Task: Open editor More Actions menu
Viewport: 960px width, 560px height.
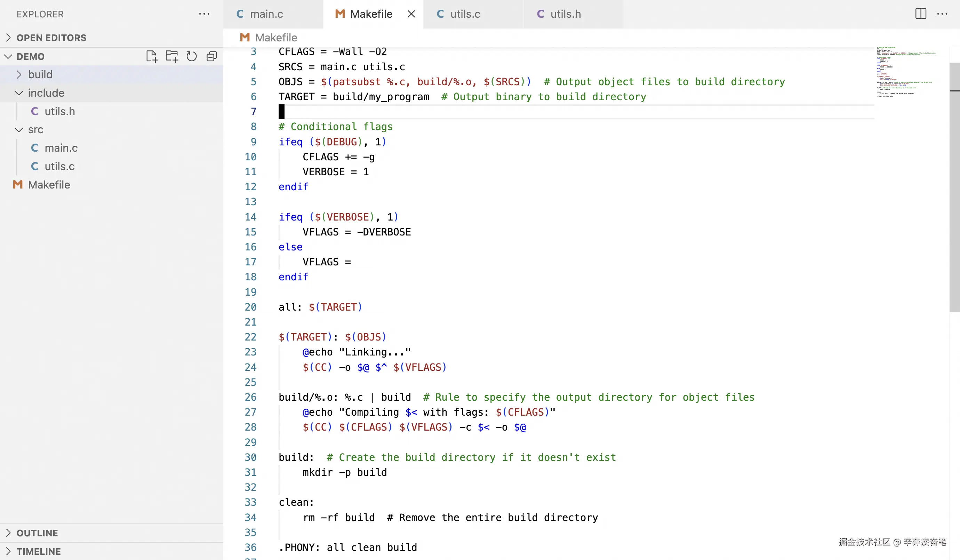Action: click(x=942, y=14)
